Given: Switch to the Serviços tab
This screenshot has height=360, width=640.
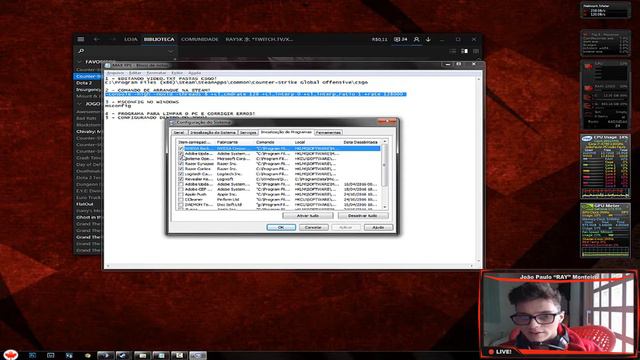Looking at the screenshot, I should (x=248, y=133).
